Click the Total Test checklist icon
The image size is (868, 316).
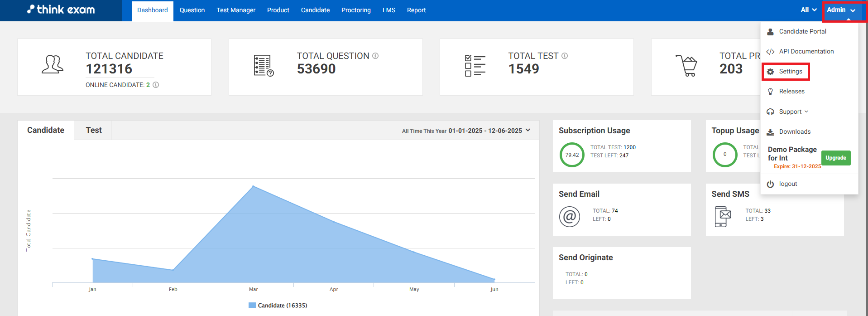point(475,66)
